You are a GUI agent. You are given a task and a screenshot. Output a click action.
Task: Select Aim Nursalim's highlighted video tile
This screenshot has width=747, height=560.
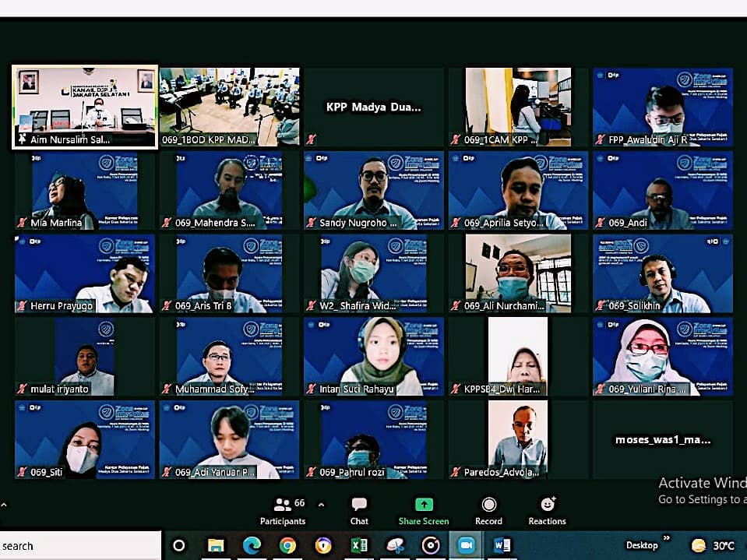85,106
